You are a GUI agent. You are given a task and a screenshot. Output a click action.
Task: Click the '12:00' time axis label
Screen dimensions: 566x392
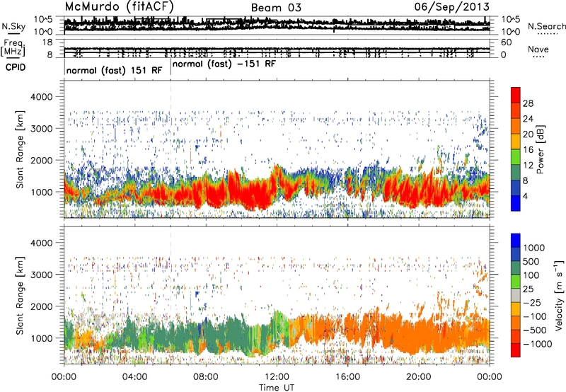277,377
